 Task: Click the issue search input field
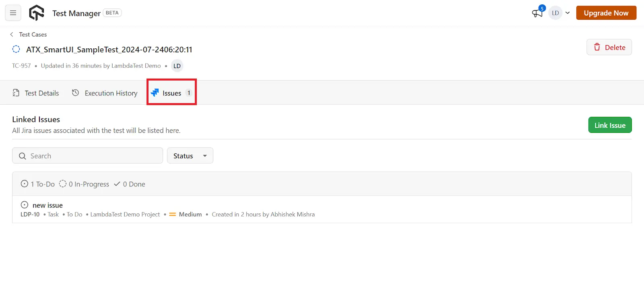93,156
